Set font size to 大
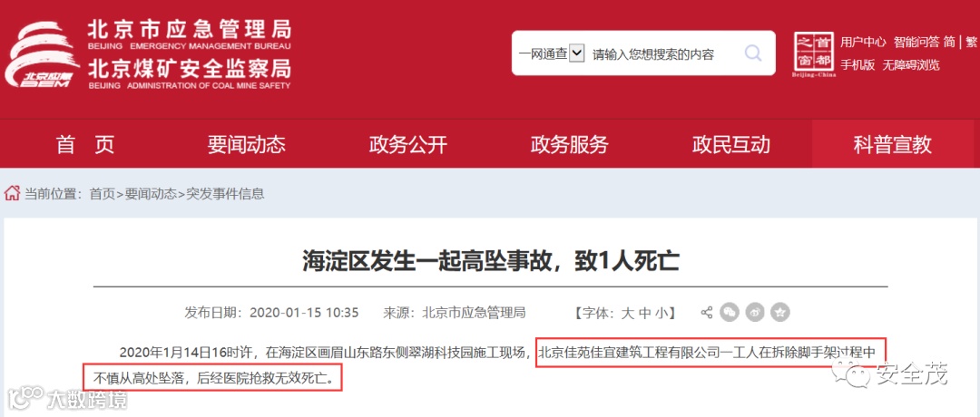 (627, 313)
